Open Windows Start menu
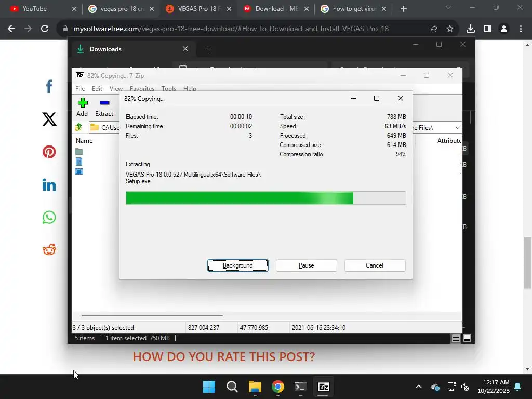Image resolution: width=532 pixels, height=399 pixels. click(209, 387)
